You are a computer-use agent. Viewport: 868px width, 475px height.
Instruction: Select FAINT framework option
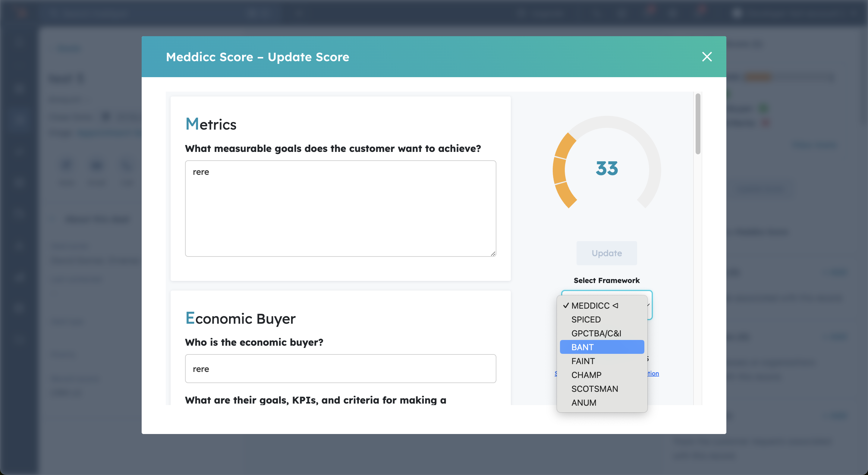[602, 361]
